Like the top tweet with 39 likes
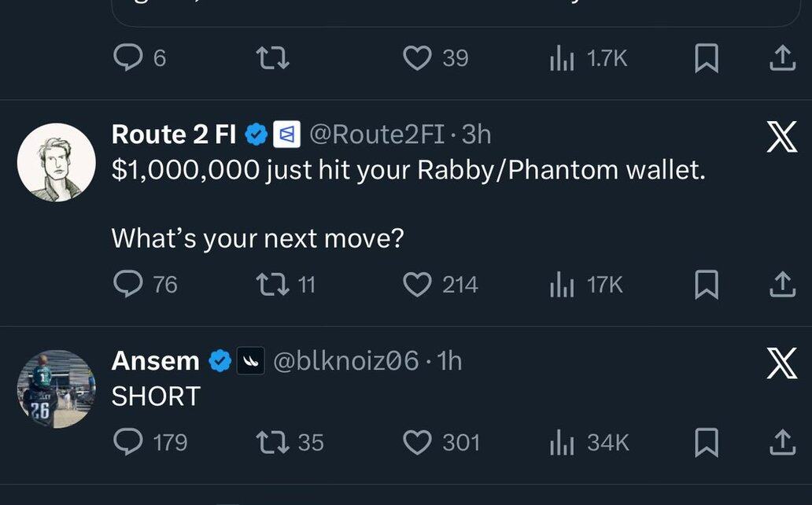The width and height of the screenshot is (812, 505). tap(417, 58)
